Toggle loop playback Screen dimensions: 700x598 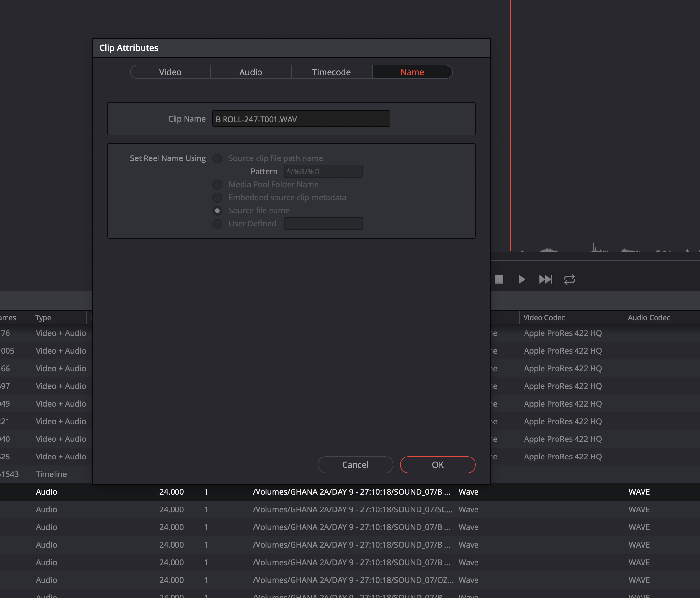(x=569, y=279)
